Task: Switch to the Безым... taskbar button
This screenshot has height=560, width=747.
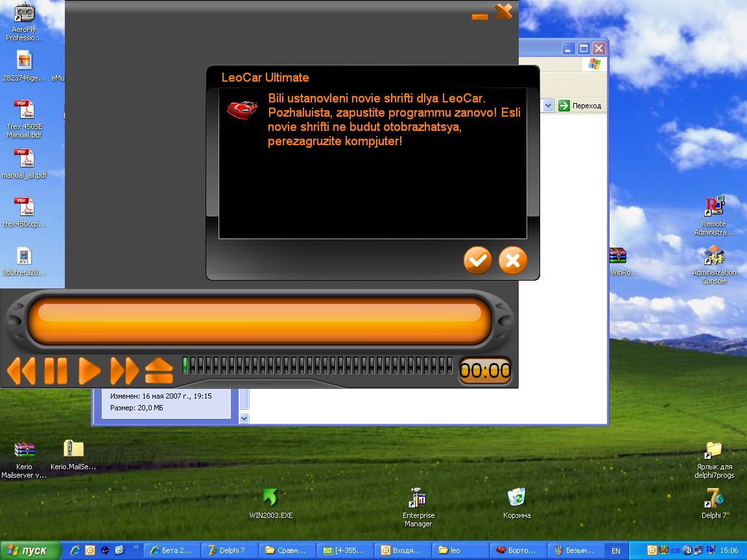Action: 576,550
